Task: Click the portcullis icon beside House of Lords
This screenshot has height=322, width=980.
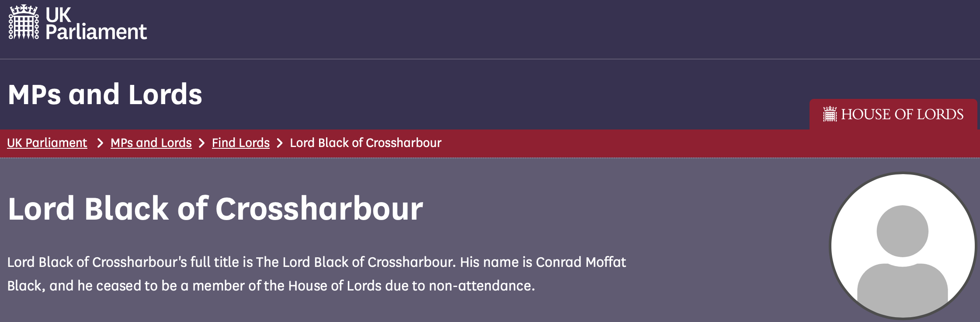Action: (830, 114)
